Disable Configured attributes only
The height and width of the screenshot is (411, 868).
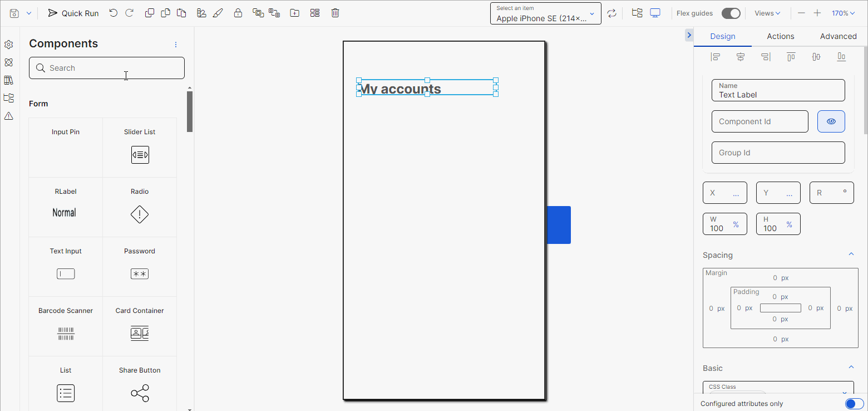(x=854, y=404)
